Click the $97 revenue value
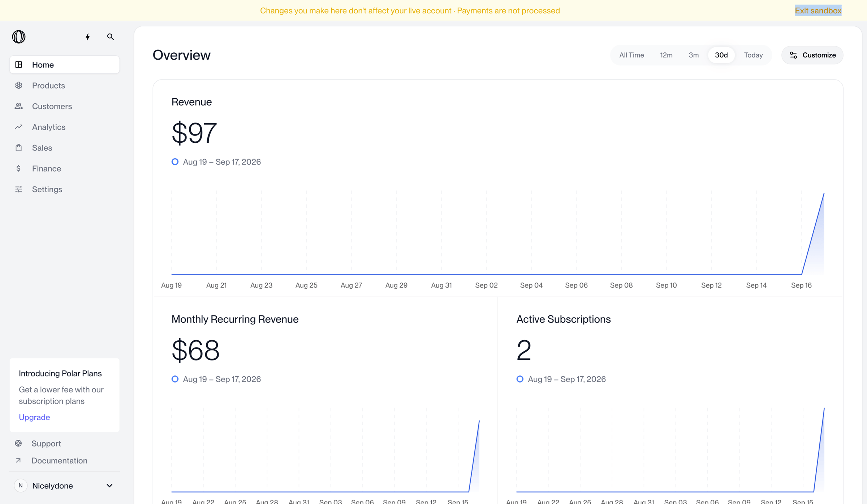The height and width of the screenshot is (504, 867). (194, 133)
